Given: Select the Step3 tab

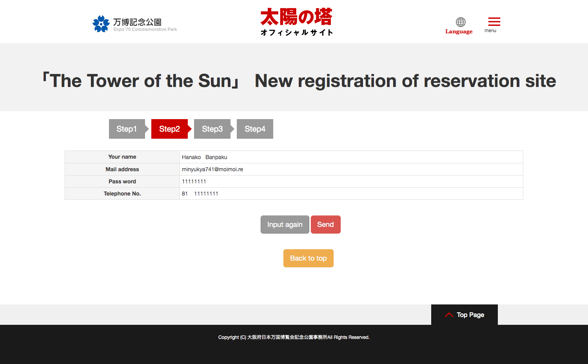Looking at the screenshot, I should [212, 129].
